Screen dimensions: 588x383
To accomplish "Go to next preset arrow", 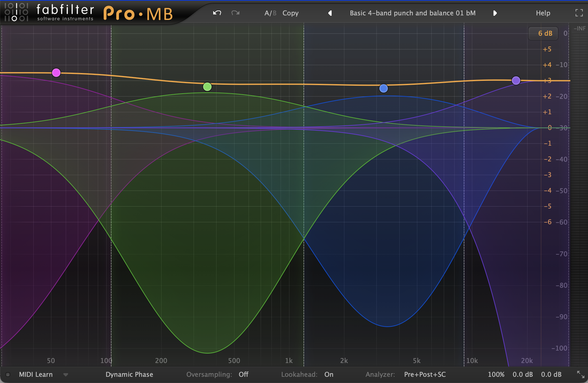I will coord(495,13).
